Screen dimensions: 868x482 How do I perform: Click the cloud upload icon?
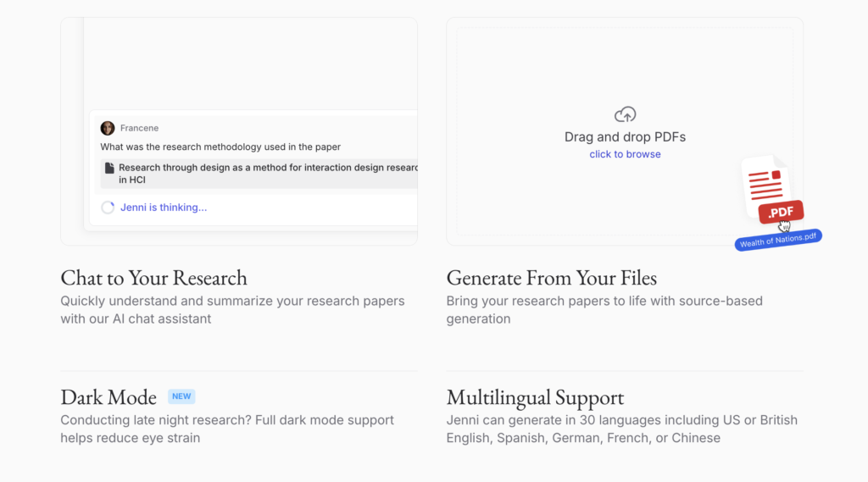625,114
